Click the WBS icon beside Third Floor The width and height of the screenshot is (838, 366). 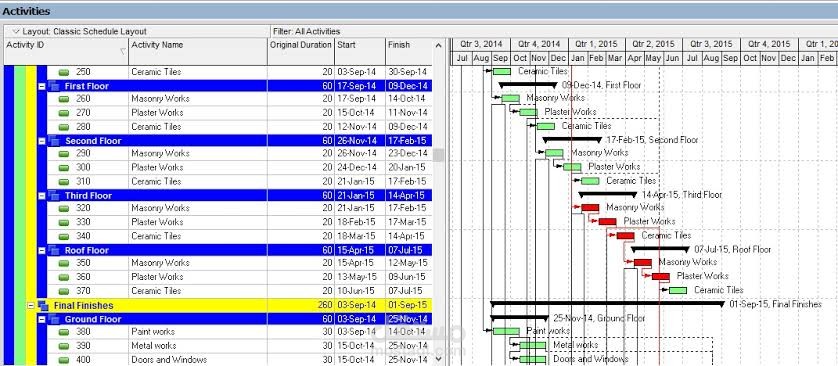(x=53, y=195)
